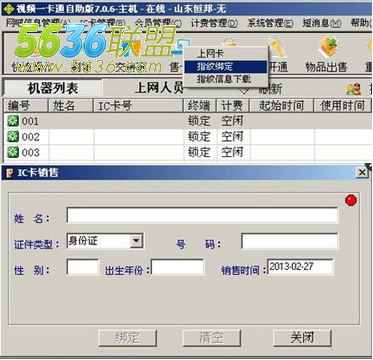Screen dimensions: 373x360
Task: Click the IC卡销售 dialog title icon
Action: (10, 173)
